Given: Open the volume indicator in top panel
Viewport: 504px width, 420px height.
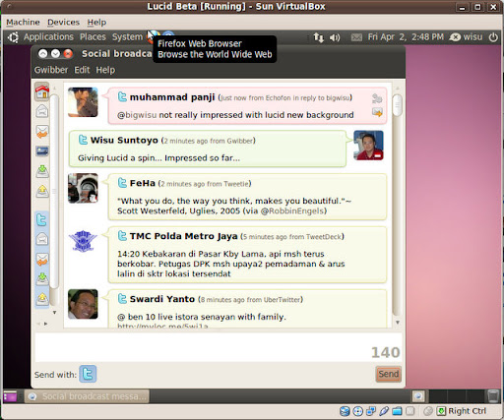Looking at the screenshot, I should 335,37.
